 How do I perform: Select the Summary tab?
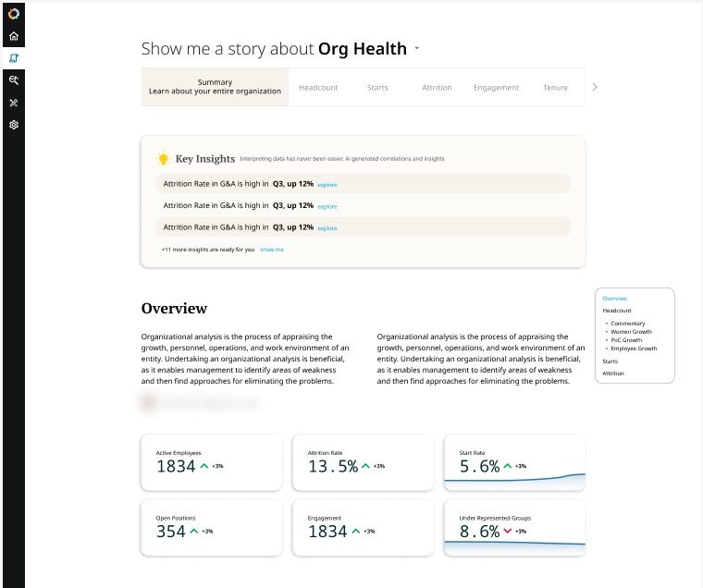click(x=215, y=87)
